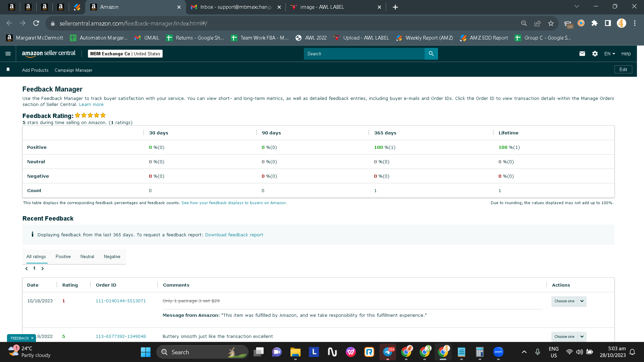Open the Seller Central hamburger menu
The height and width of the screenshot is (362, 644).
(8, 54)
